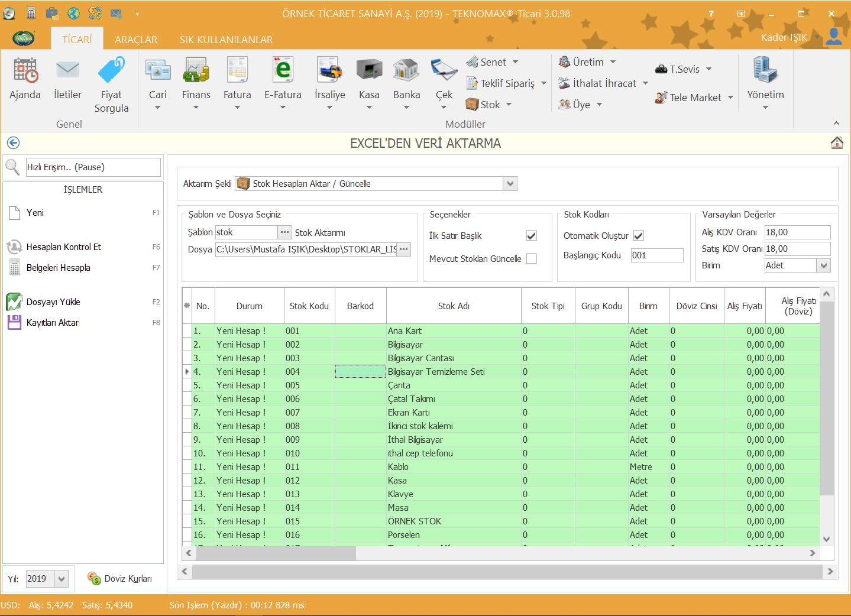Toggle the İlk Satır Başlık checkbox

click(531, 236)
